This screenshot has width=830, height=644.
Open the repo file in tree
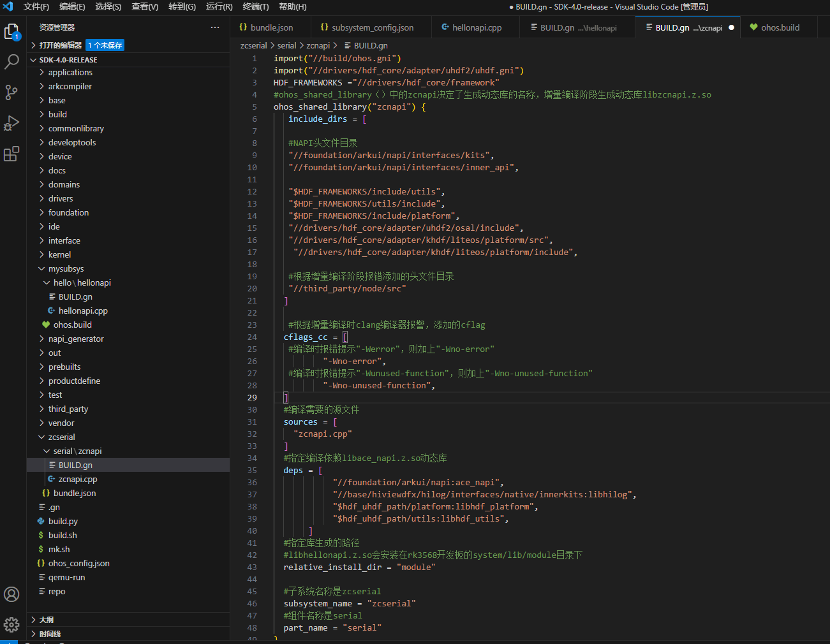(128, 591)
